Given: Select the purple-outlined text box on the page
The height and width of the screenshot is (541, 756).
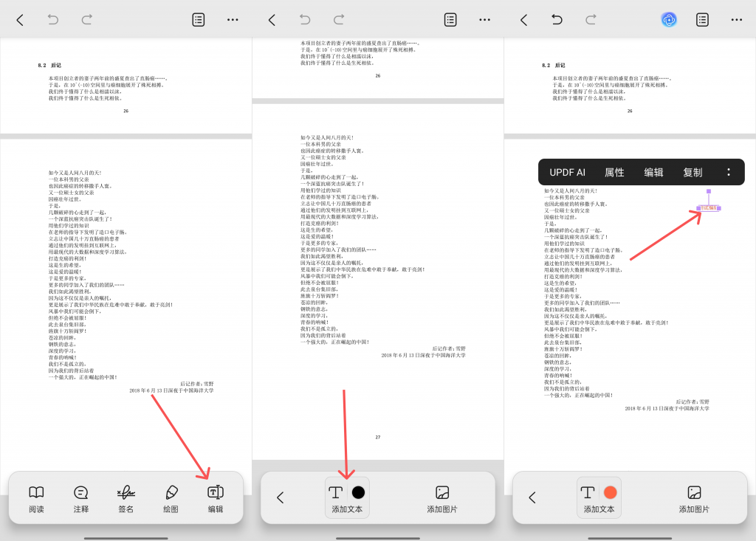Looking at the screenshot, I should click(708, 208).
